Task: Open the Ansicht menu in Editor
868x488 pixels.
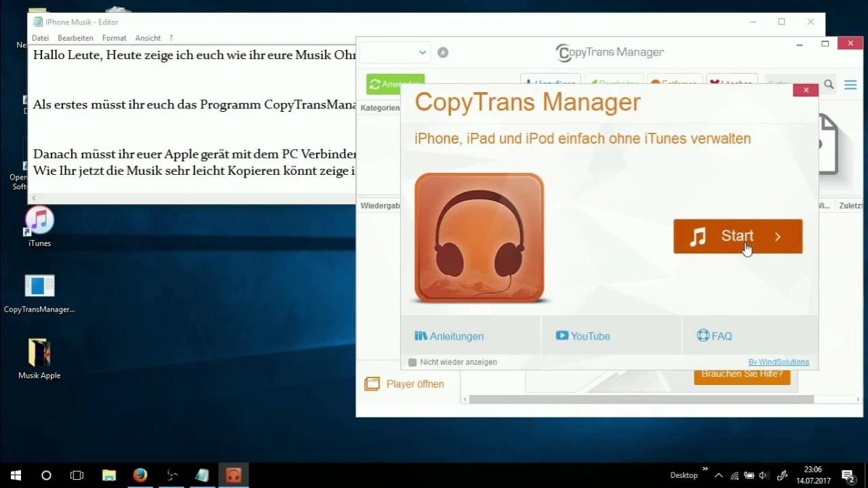Action: (148, 38)
